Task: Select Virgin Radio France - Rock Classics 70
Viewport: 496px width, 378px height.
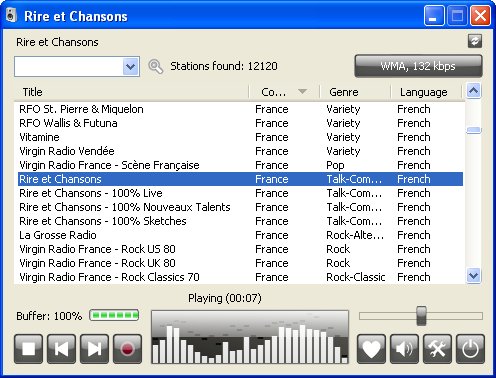Action: point(240,277)
